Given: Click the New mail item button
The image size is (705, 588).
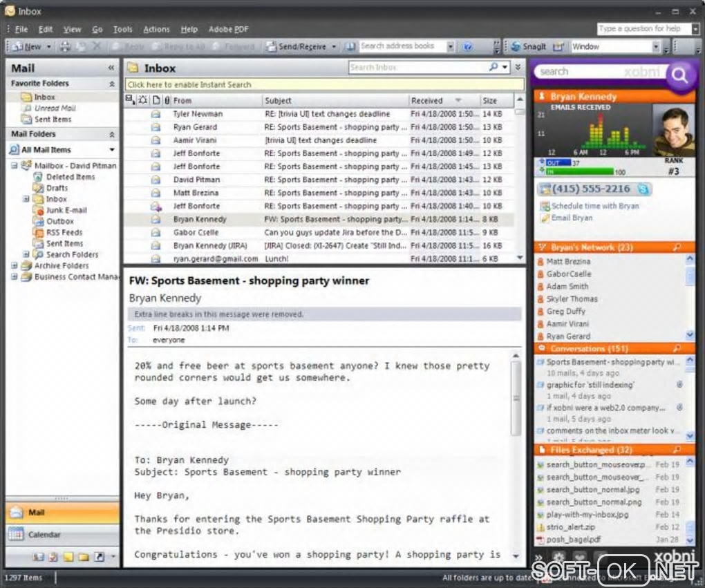Looking at the screenshot, I should [27, 46].
